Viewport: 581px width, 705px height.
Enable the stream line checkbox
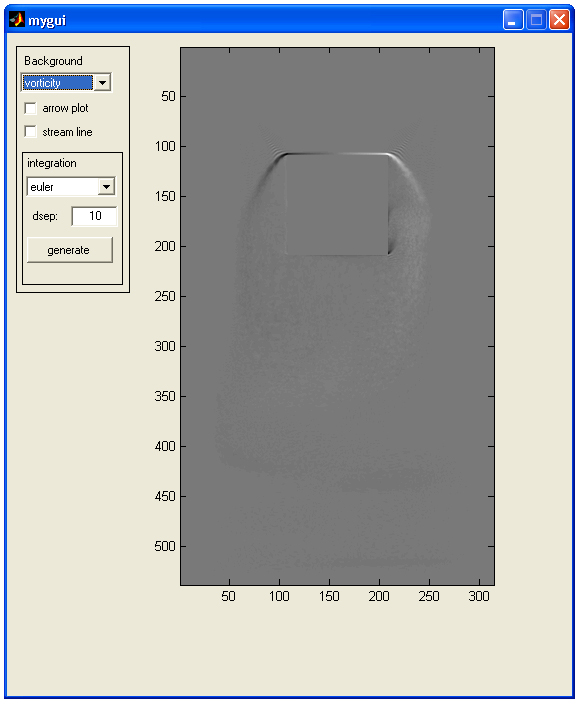[30, 132]
